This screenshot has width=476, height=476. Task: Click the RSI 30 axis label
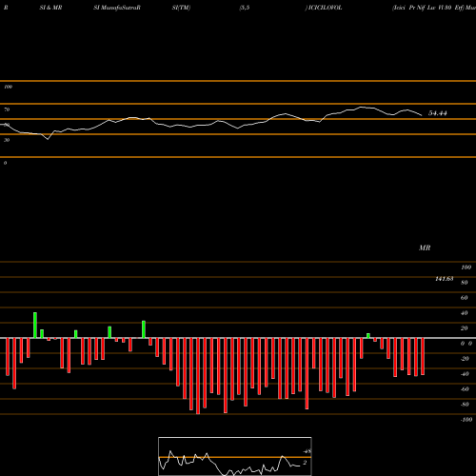(x=7, y=140)
